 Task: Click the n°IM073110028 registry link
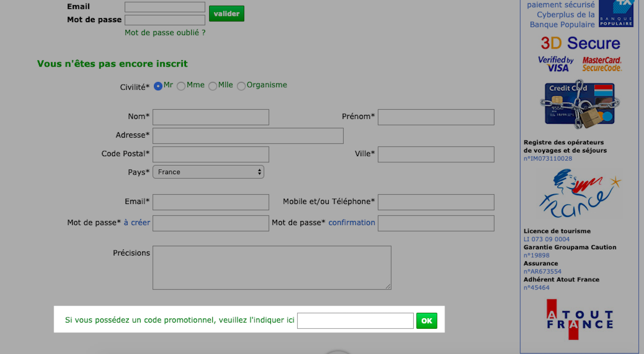pyautogui.click(x=548, y=159)
